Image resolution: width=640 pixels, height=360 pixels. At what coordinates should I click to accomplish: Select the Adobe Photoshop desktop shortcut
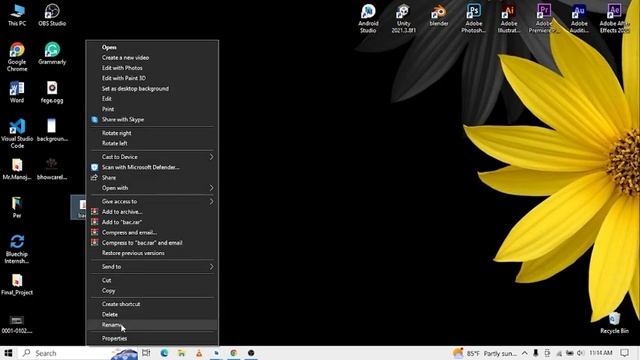click(473, 18)
